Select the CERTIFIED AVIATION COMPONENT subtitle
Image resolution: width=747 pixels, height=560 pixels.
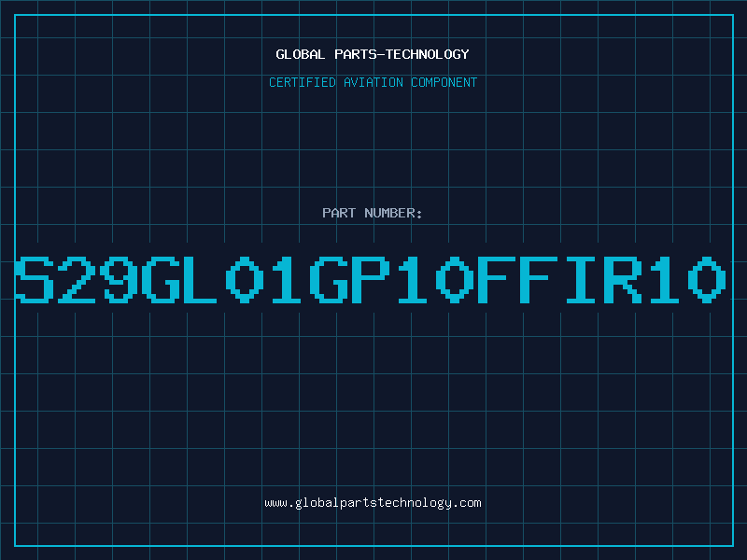373,82
